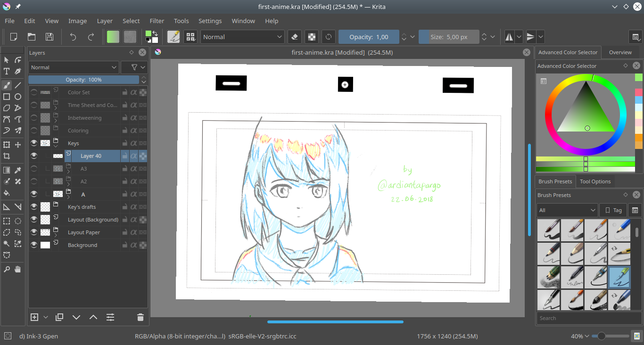This screenshot has width=644, height=345.
Task: Select the Freehand Brush tool
Action: 7,85
